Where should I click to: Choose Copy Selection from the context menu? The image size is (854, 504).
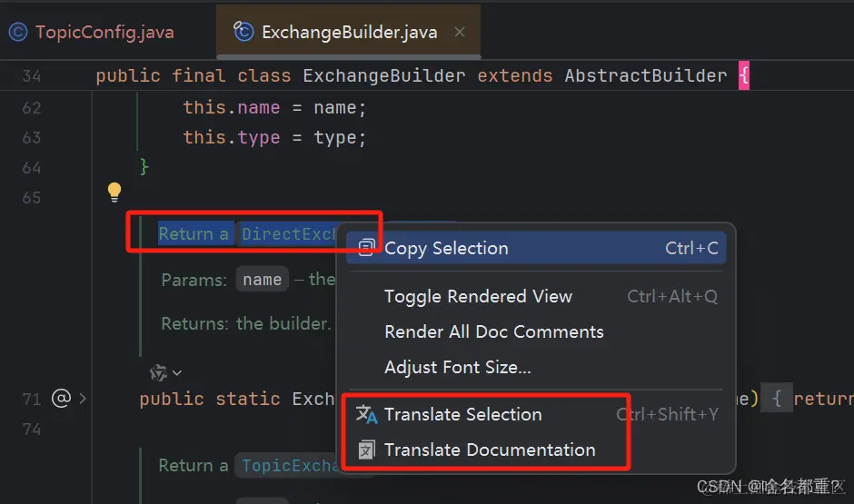536,249
